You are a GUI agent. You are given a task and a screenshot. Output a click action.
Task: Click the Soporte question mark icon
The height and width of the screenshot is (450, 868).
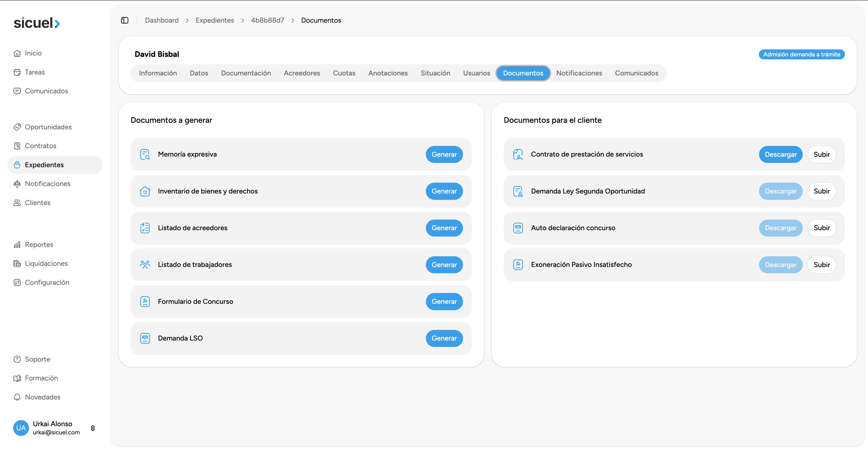tap(17, 359)
